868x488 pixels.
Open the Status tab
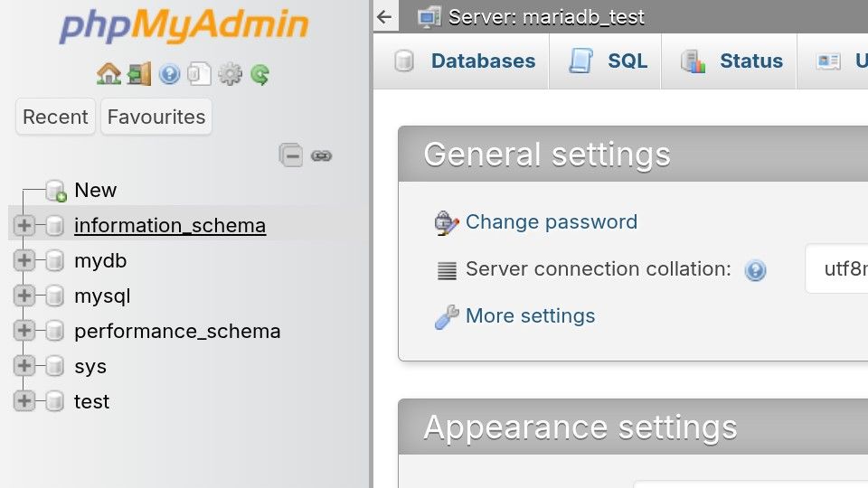coord(732,61)
